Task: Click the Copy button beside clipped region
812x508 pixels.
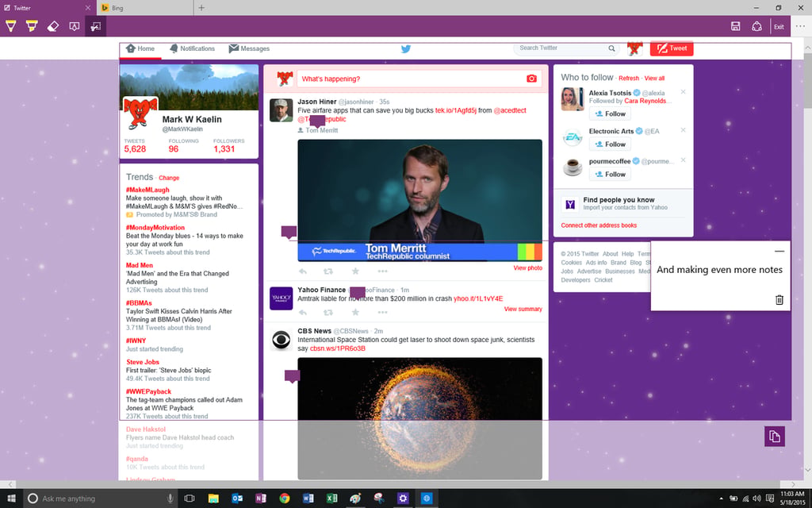Action: point(775,437)
